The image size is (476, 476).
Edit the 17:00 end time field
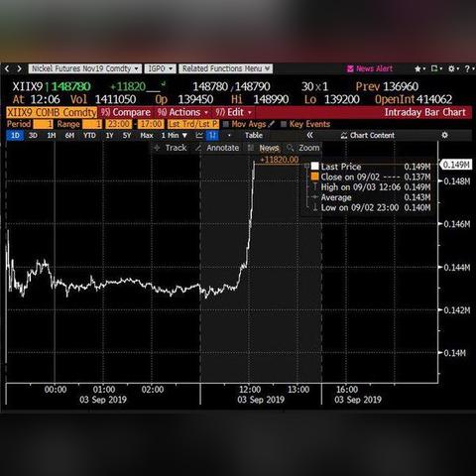click(x=151, y=124)
